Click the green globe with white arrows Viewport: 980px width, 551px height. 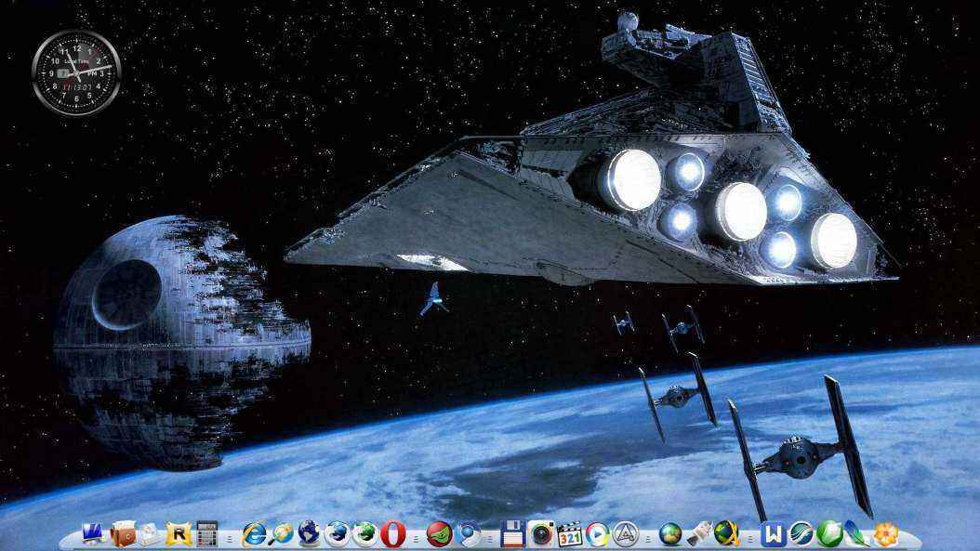(365, 534)
